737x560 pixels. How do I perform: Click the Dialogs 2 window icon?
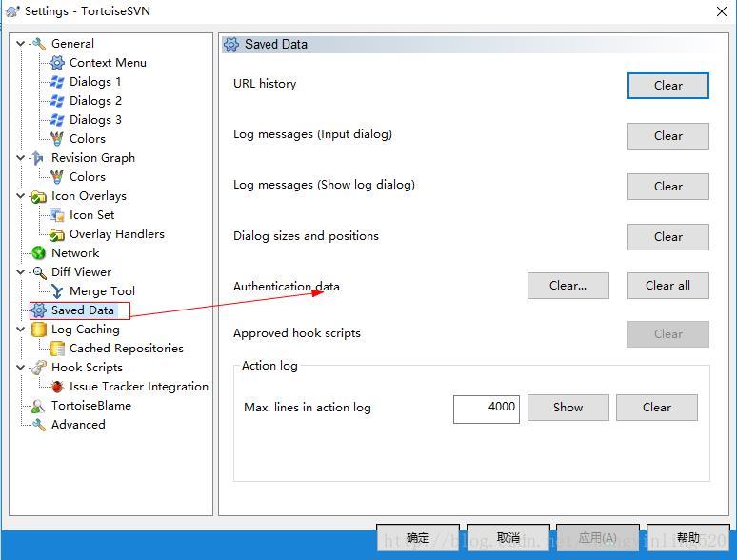coord(57,101)
